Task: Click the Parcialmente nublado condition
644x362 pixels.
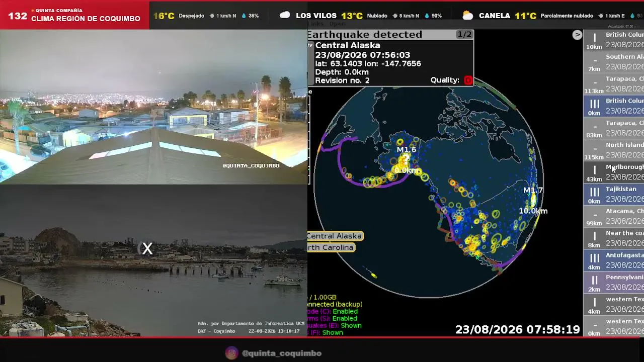Action: point(568,16)
